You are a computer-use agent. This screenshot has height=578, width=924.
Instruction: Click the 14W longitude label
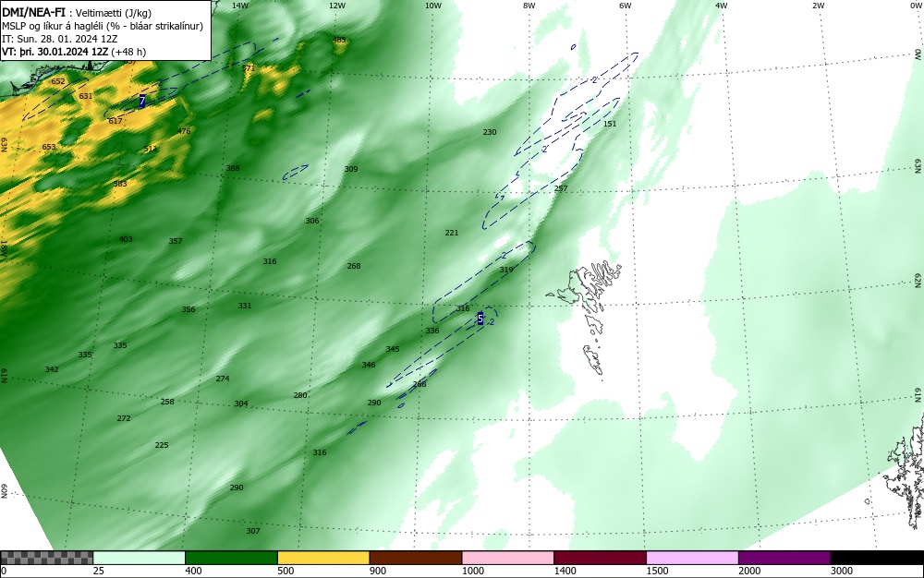(x=240, y=6)
